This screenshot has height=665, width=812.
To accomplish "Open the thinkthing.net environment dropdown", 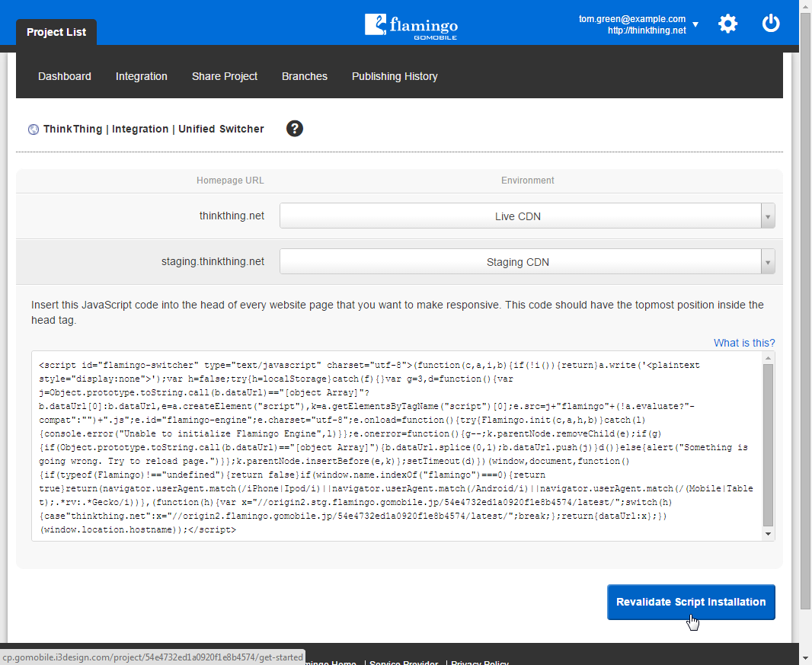I will 527,216.
